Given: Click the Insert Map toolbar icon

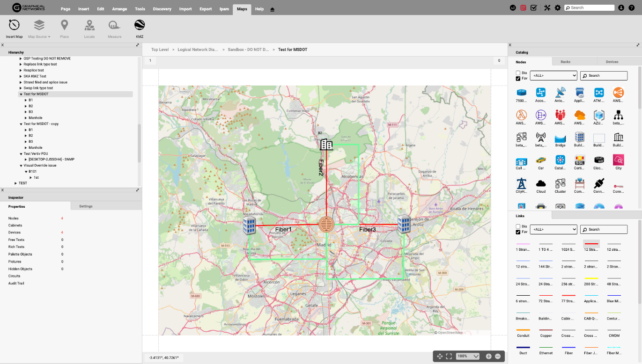Looking at the screenshot, I should click(x=14, y=25).
